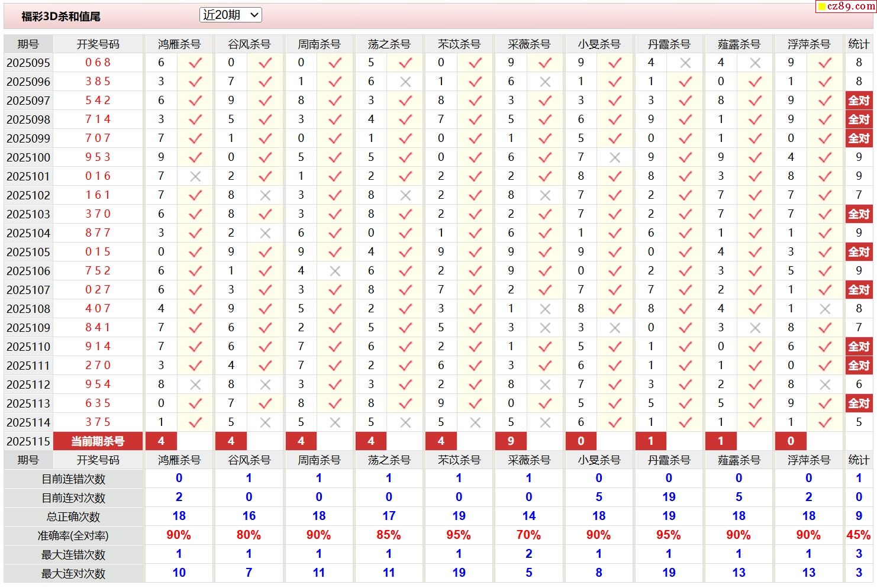877x588 pixels.
Task: Click the 准确率(全对率) row label
Action: (x=73, y=536)
